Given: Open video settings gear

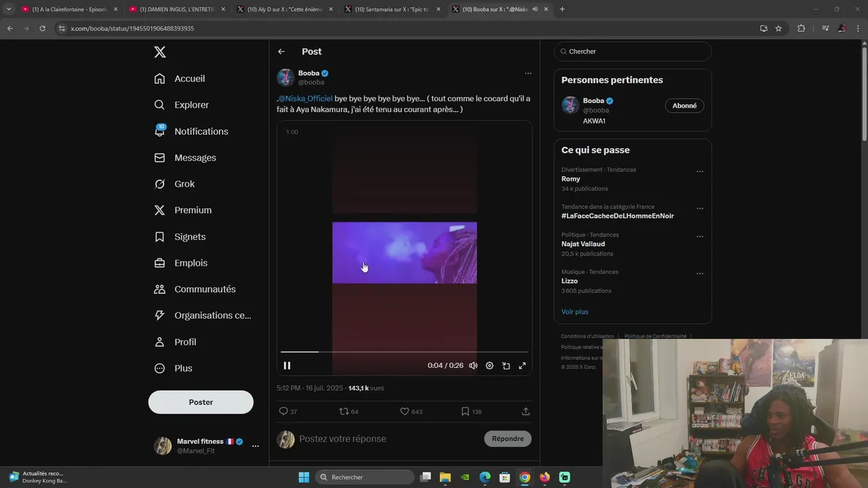Looking at the screenshot, I should 490,366.
